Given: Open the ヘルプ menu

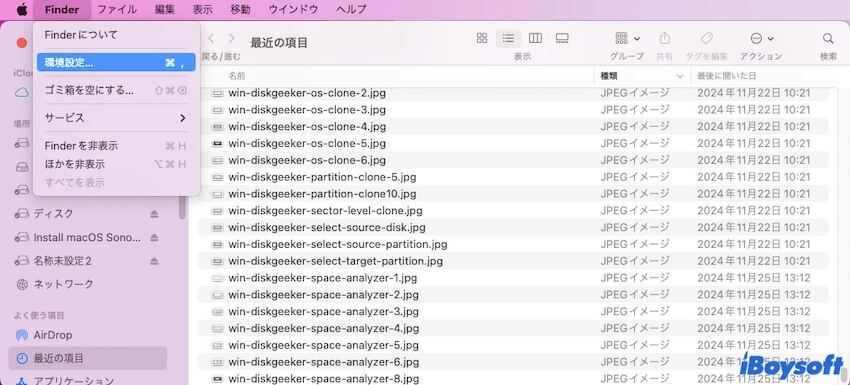Looking at the screenshot, I should tap(351, 9).
